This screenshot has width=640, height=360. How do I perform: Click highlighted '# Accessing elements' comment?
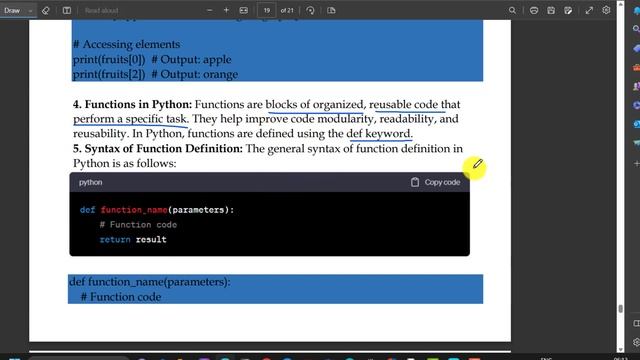click(126, 44)
